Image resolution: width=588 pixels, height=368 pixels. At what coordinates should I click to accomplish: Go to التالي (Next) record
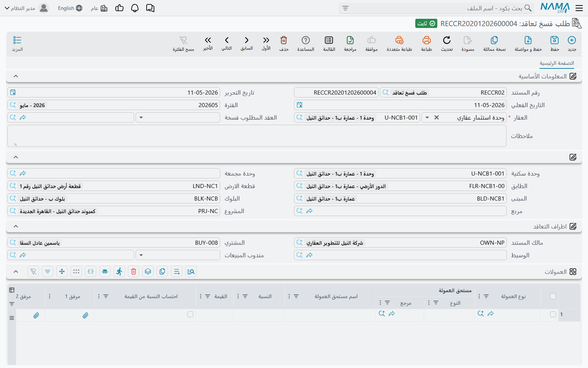pos(227,40)
